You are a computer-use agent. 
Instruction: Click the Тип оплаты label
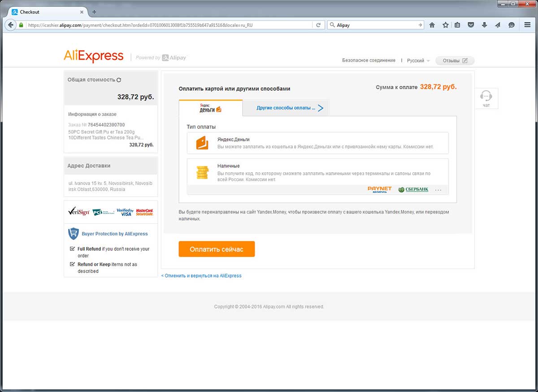pos(201,127)
